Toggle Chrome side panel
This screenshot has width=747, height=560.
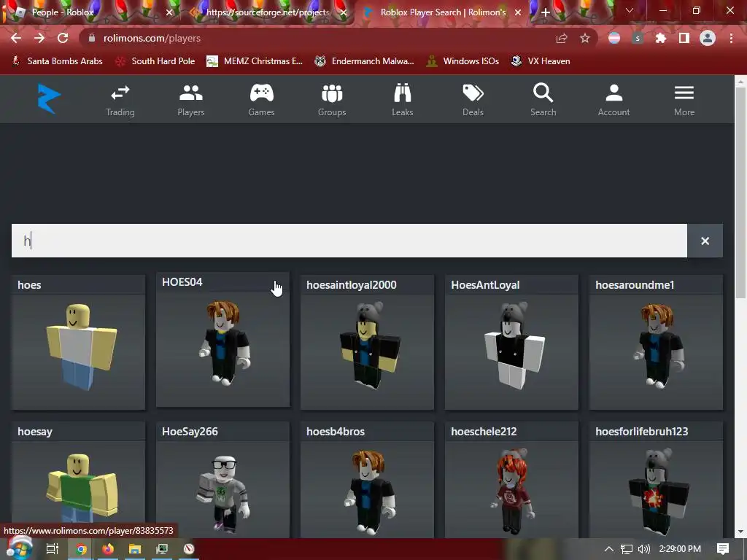pyautogui.click(x=684, y=39)
